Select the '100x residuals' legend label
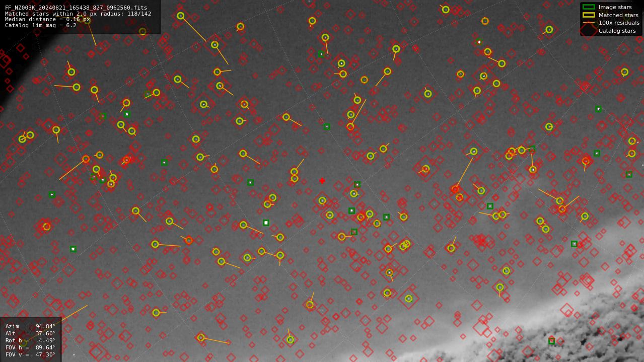The width and height of the screenshot is (644, 362). pos(619,23)
